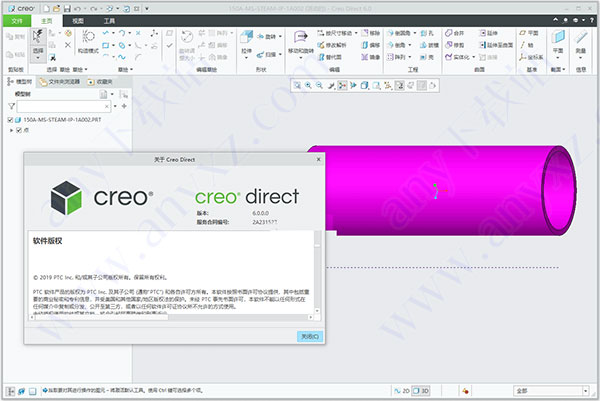Click the 镜像 (Mirror) tool in edit group

coord(370,57)
